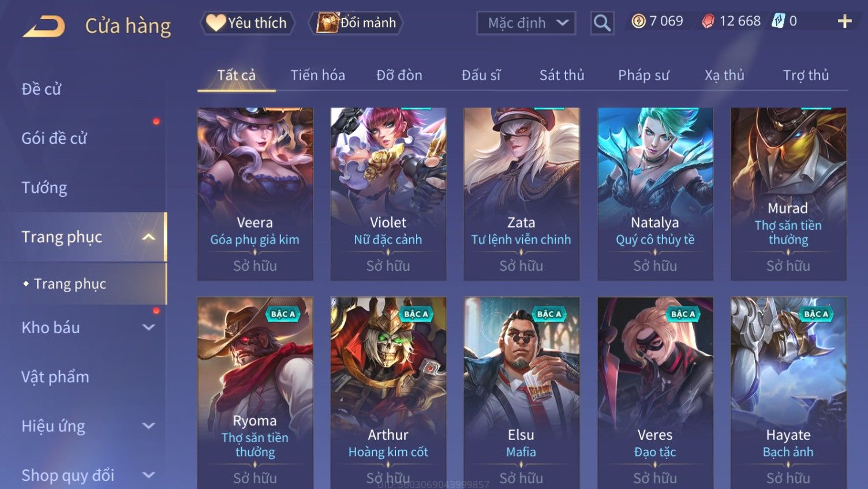Tap the gold coin balance icon

click(638, 21)
